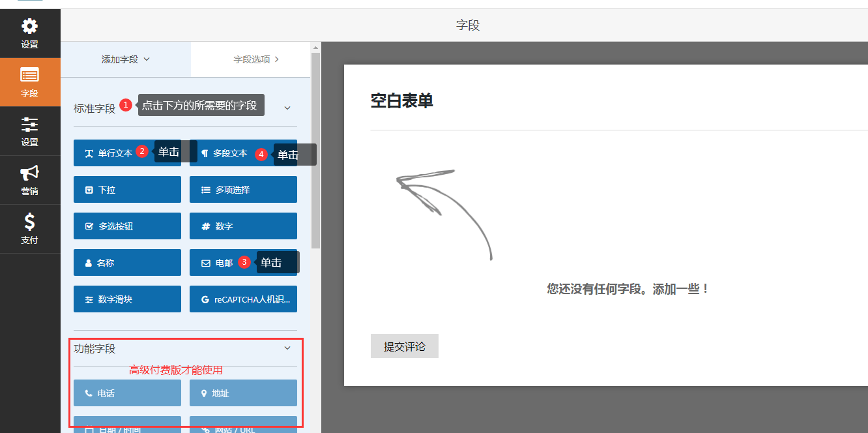Collapse the 标准字段 section chevron
The image size is (868, 433).
pos(287,108)
